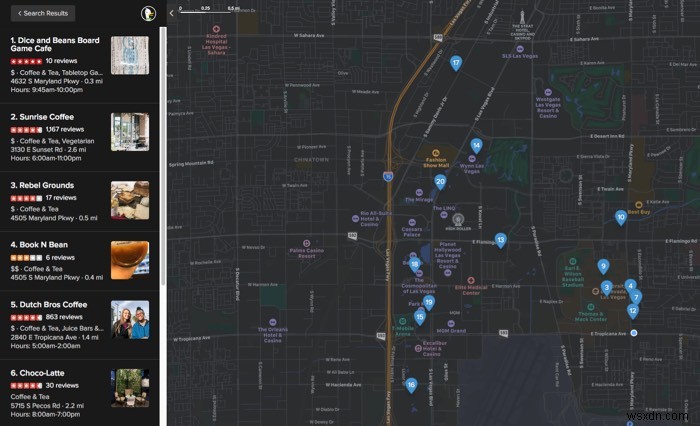700x426 pixels.
Task: Open Book N Bean listing title
Action: tap(39, 245)
